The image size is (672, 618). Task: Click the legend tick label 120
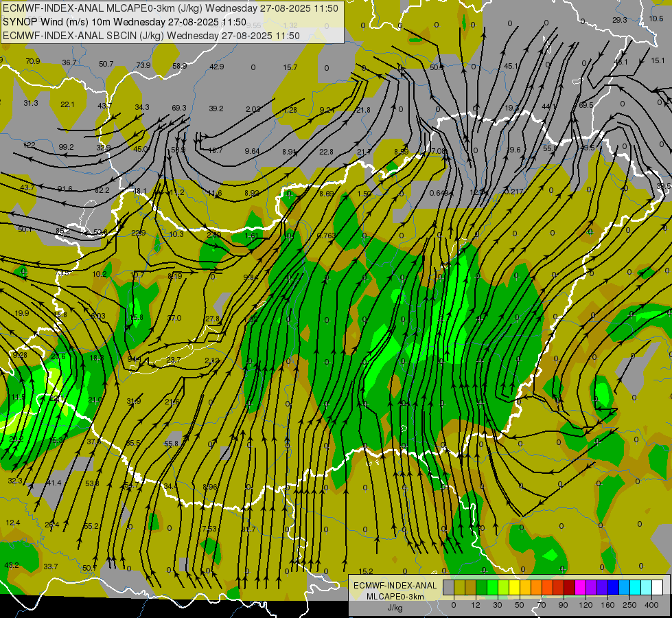click(586, 605)
